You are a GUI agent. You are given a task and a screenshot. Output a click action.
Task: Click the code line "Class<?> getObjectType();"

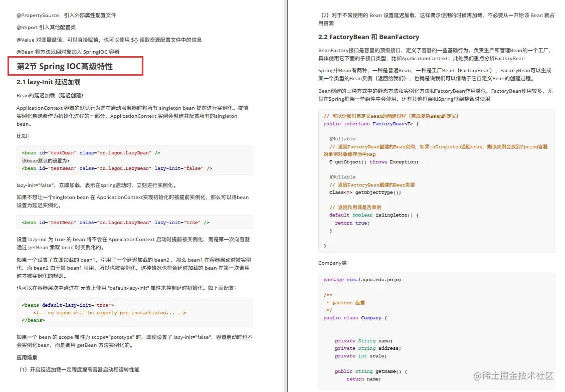click(365, 193)
